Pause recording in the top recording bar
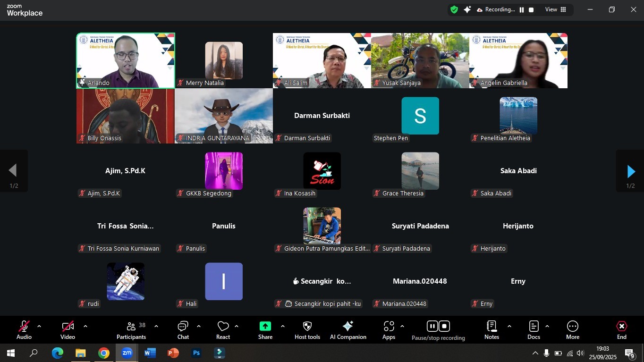The image size is (644, 362). tap(522, 10)
